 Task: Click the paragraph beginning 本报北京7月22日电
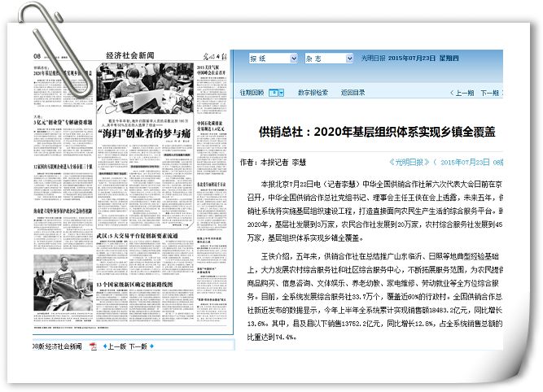click(x=374, y=211)
